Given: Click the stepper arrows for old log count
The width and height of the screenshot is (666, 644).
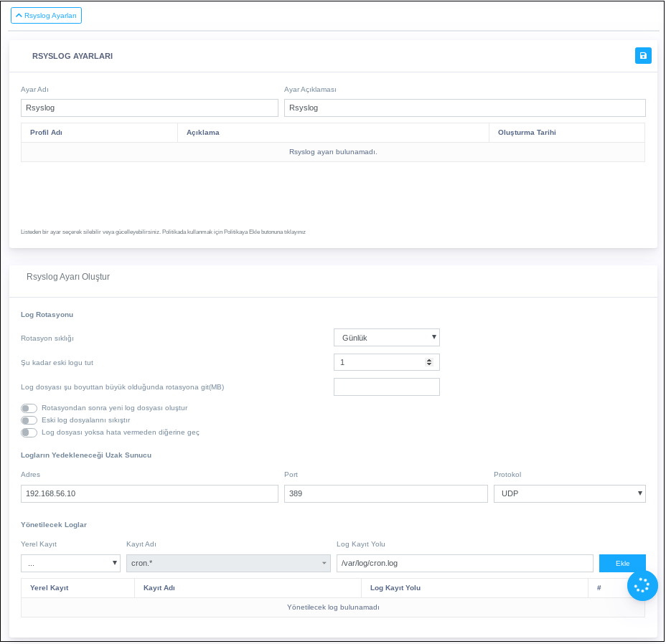Looking at the screenshot, I should click(x=429, y=362).
